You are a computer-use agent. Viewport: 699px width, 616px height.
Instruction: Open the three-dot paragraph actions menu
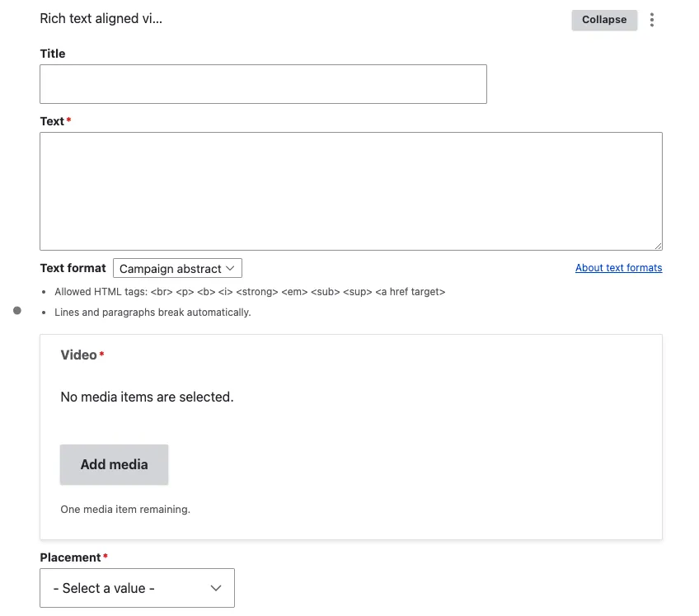pyautogui.click(x=652, y=20)
